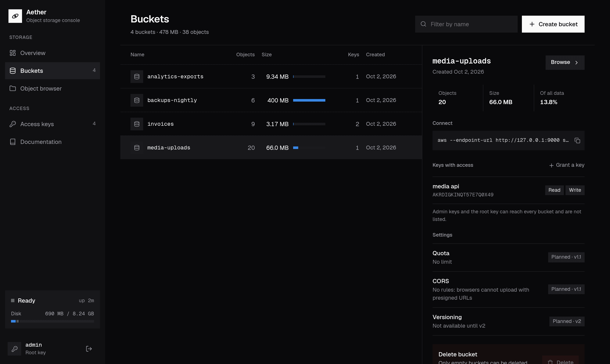Focus the Filter by name field
This screenshot has height=364, width=610.
pos(466,24)
